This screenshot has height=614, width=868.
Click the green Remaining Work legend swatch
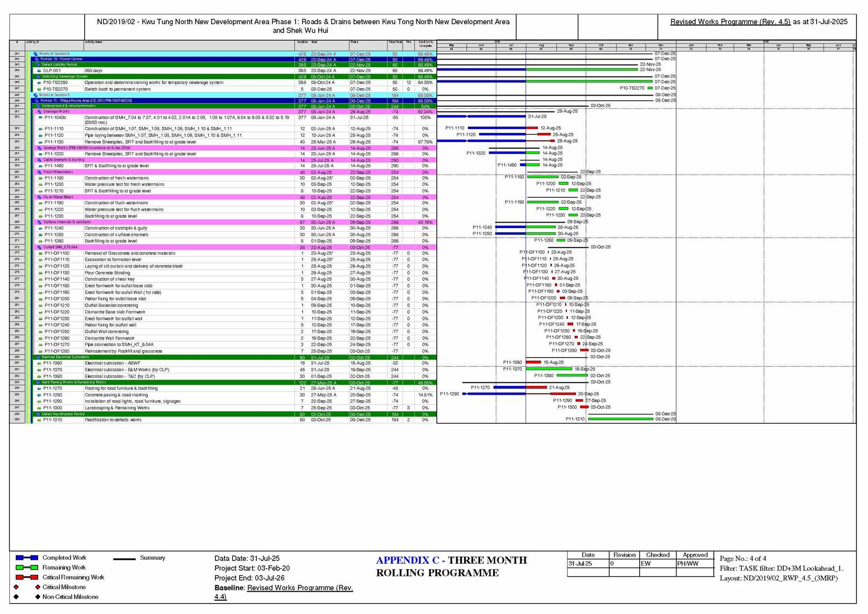point(27,568)
